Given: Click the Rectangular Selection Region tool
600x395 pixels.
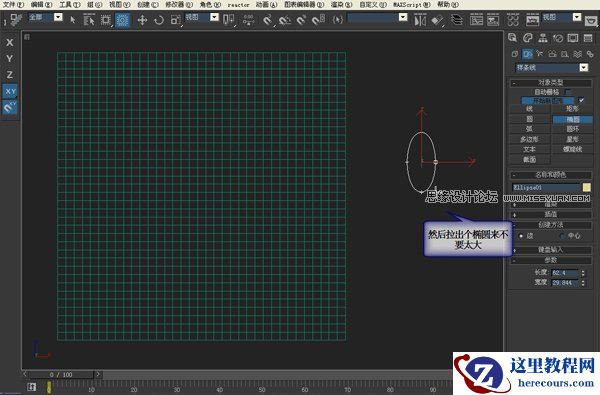Looking at the screenshot, I should (105, 20).
